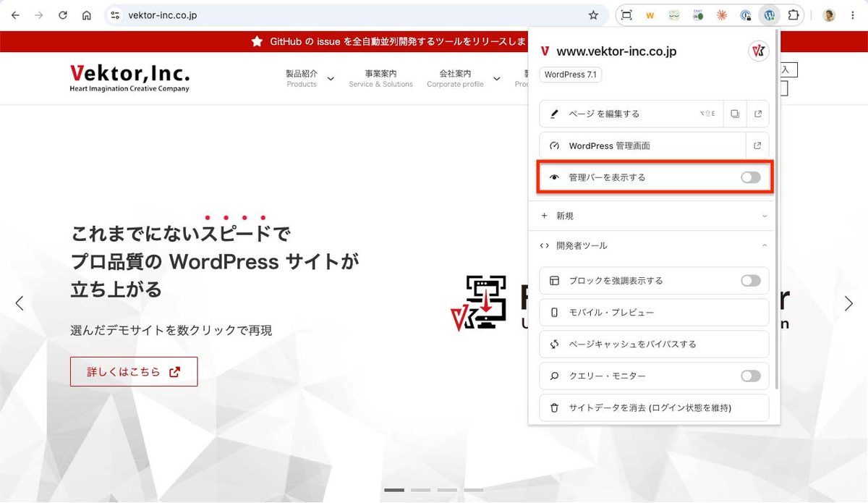
Task: Click the copy icon in the ページを編集する row
Action: pos(734,114)
